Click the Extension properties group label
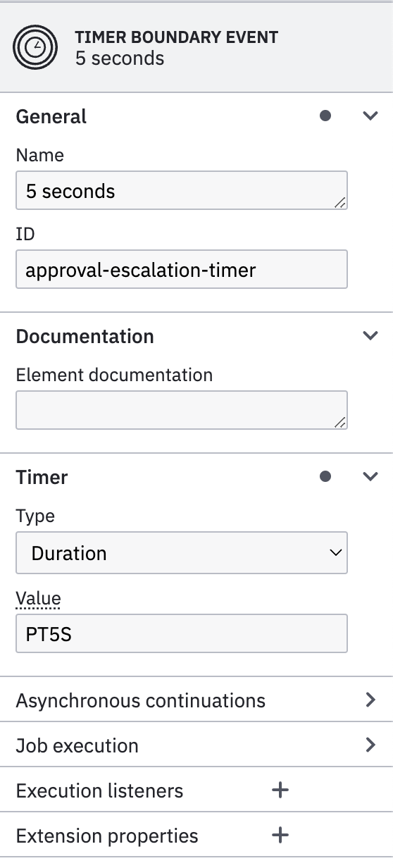The image size is (393, 868). pyautogui.click(x=107, y=836)
